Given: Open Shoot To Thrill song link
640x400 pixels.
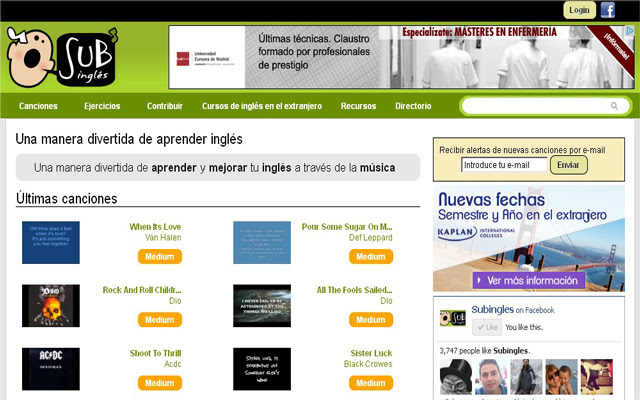Looking at the screenshot, I should [156, 353].
